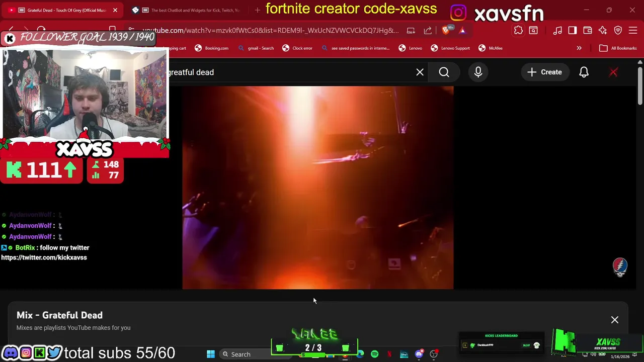Image resolution: width=644 pixels, height=362 pixels.
Task: Open a new browser tab with plus
Action: (x=257, y=10)
